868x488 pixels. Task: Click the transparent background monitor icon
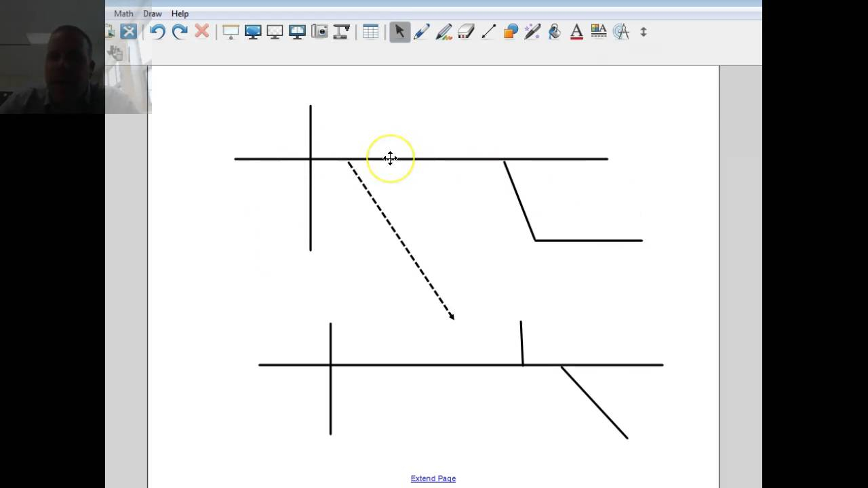pos(275,31)
